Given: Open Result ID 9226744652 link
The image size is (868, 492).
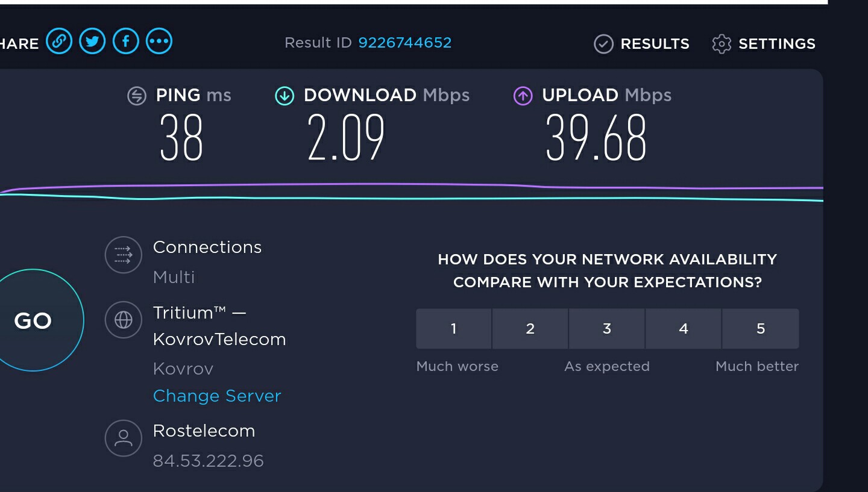Looking at the screenshot, I should point(404,43).
